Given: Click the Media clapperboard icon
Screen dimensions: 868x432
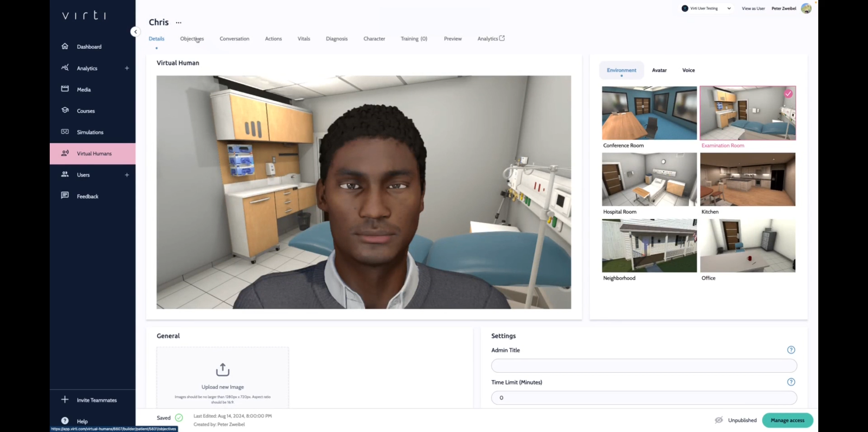Looking at the screenshot, I should click(65, 89).
